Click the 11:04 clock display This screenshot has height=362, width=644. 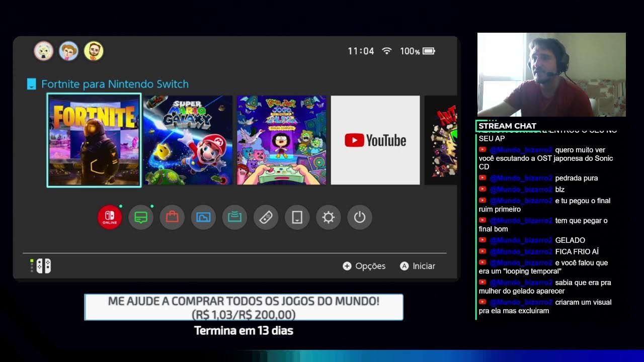pos(361,51)
